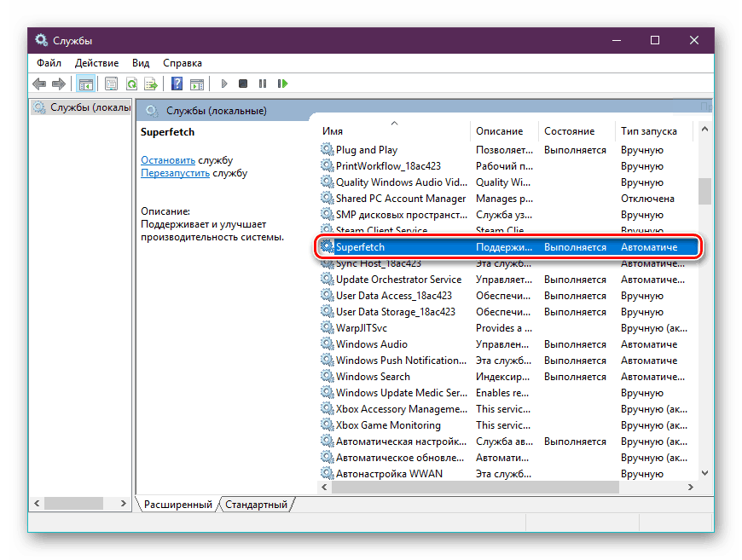Screen dimensions: 742x560
Task: Open the Действие menu
Action: coord(96,62)
